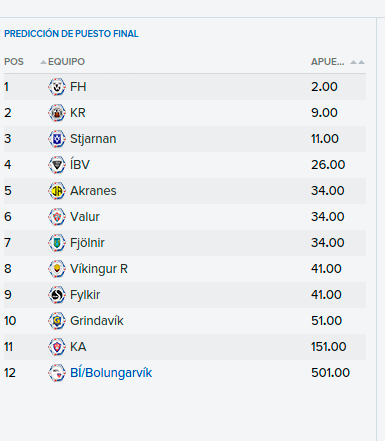The height and width of the screenshot is (441, 385).
Task: Click the Valur club badge
Action: [x=57, y=217]
